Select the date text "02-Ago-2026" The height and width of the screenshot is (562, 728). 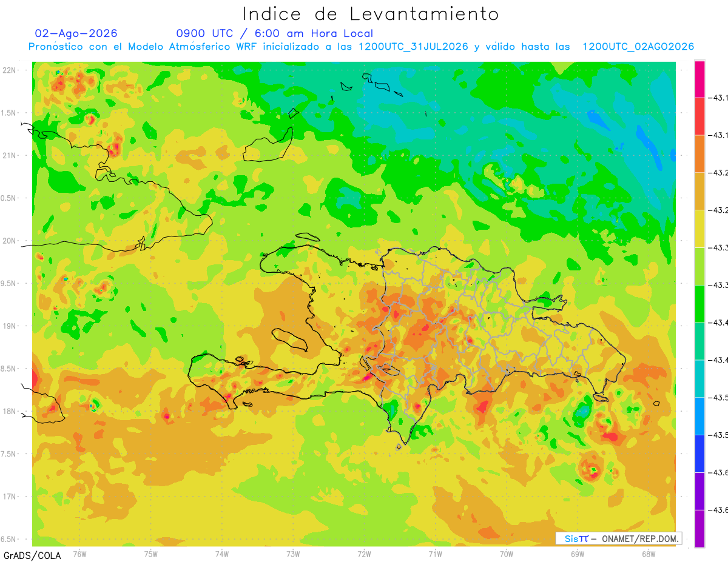click(76, 33)
